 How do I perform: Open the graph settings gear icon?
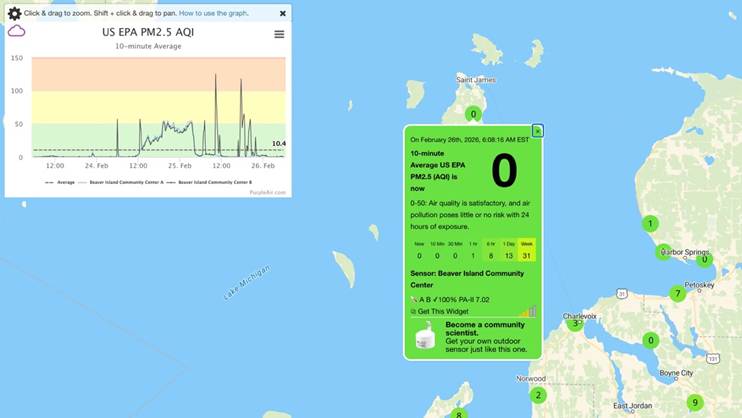15,13
